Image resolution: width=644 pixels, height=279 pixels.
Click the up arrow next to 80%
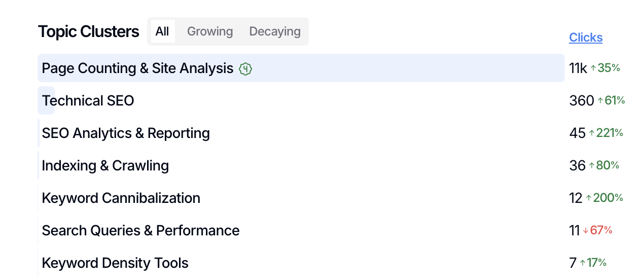591,166
